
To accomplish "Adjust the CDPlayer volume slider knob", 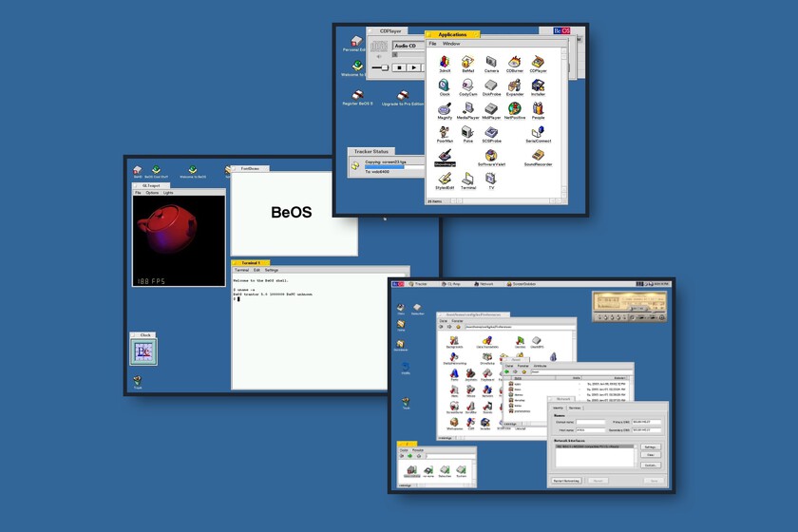I will 386,67.
